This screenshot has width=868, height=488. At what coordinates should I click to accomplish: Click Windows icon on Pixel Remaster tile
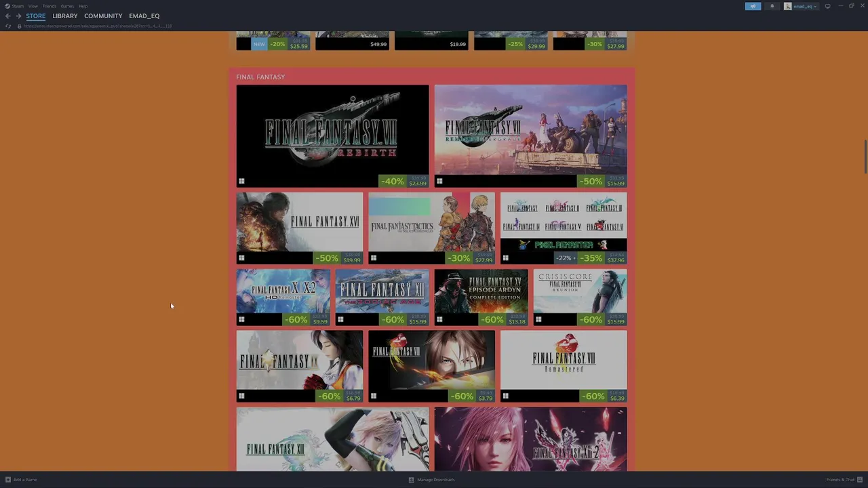[x=505, y=258]
